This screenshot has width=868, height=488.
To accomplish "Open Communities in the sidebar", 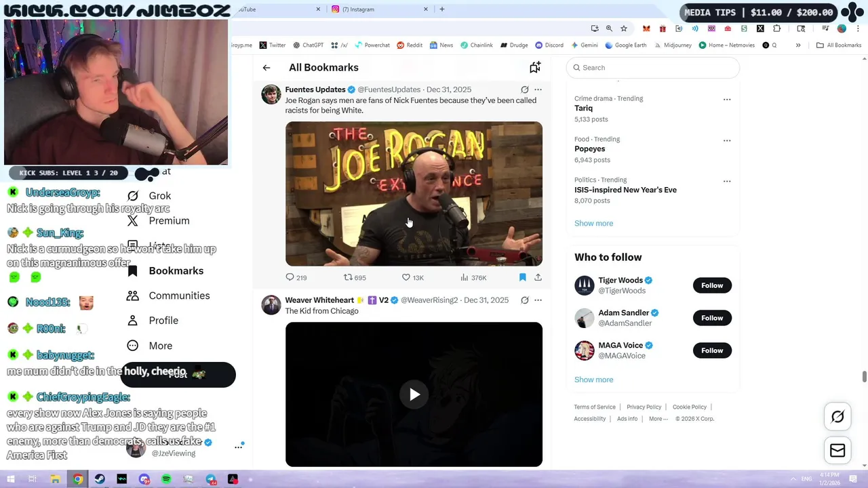I will [169, 296].
